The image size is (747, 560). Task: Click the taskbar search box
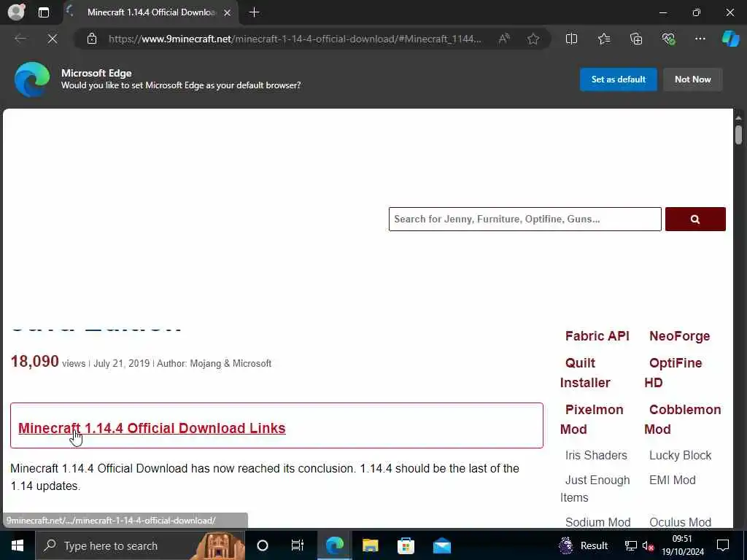(140, 545)
